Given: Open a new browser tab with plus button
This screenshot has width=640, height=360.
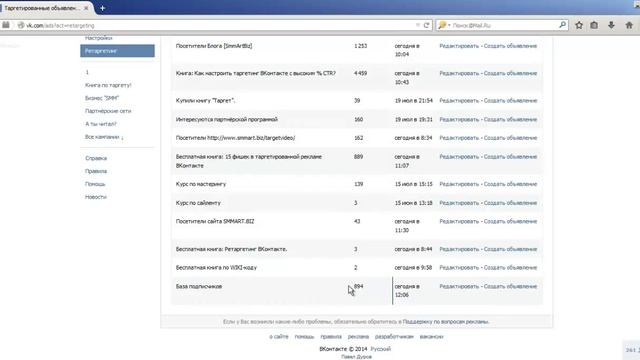Looking at the screenshot, I should pos(102,8).
